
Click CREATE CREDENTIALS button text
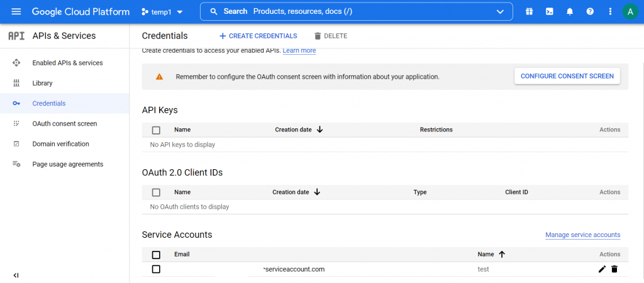(263, 36)
